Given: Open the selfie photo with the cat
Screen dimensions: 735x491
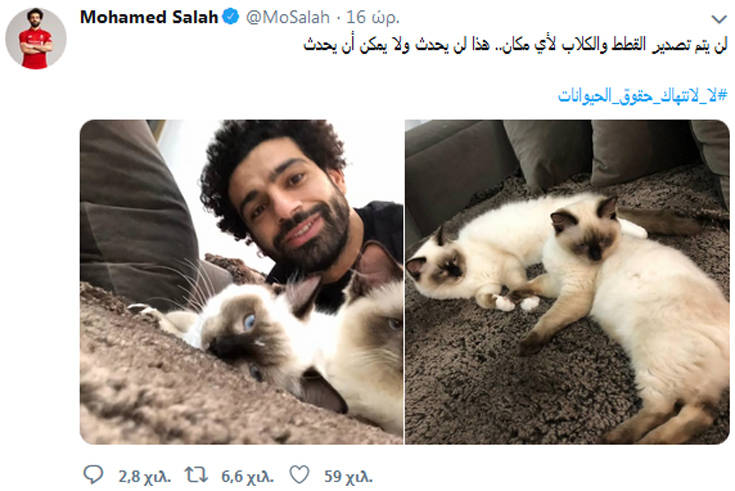Looking at the screenshot, I should (241, 282).
